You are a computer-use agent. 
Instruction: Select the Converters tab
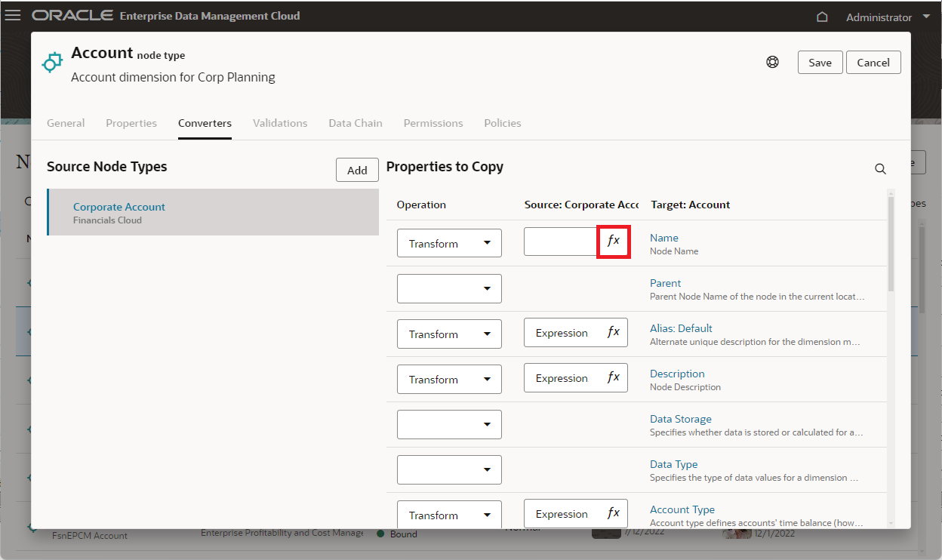click(205, 123)
